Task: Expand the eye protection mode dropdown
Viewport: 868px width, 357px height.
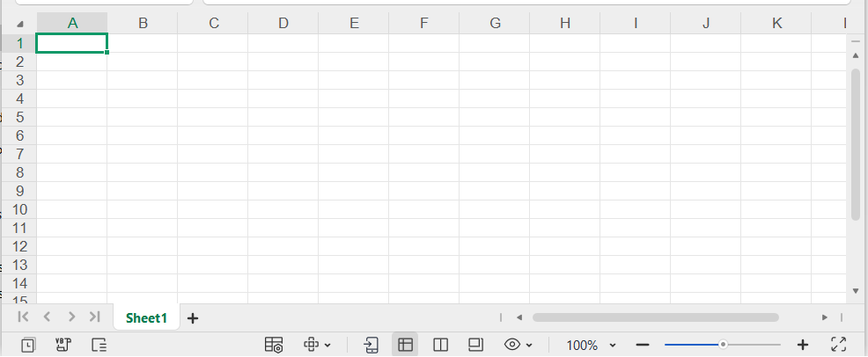Action: coord(529,345)
